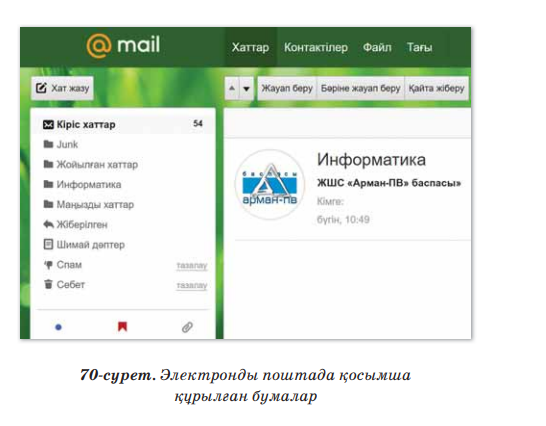Open the Тағы more menu
This screenshot has width=546, height=426.
pos(420,47)
